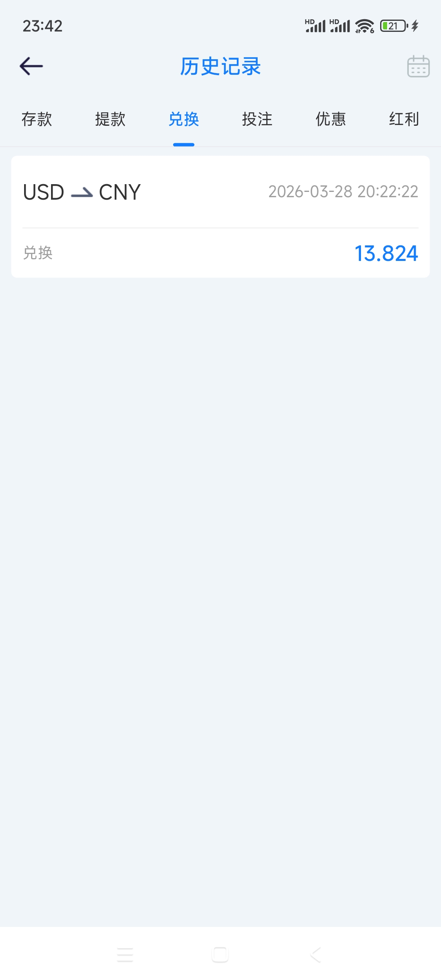Open the 优惠 tab

(x=331, y=119)
